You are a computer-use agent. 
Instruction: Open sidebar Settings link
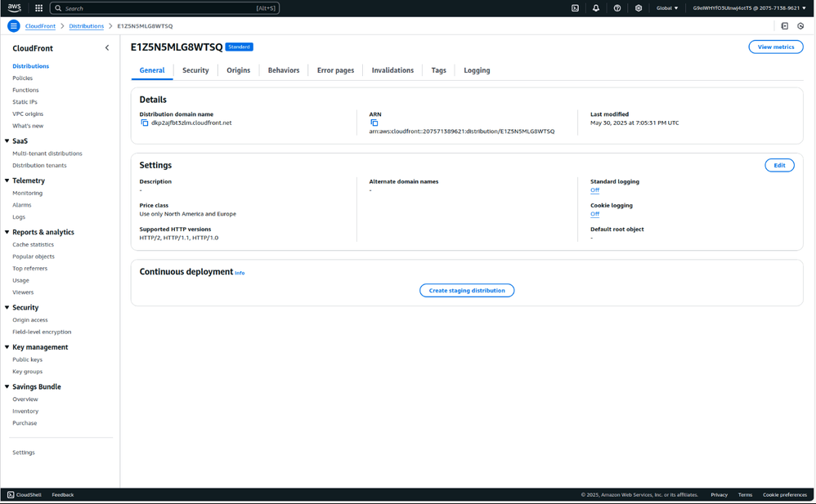[x=24, y=453]
